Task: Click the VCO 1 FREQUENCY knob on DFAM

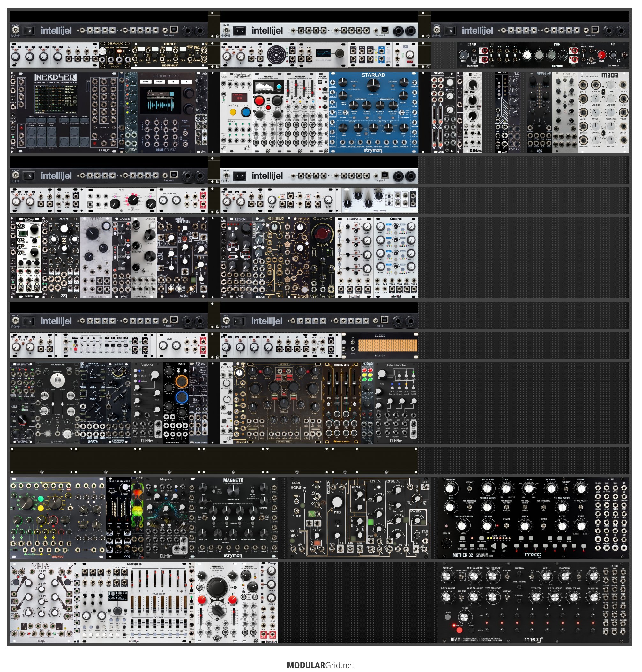Action: coord(493,577)
